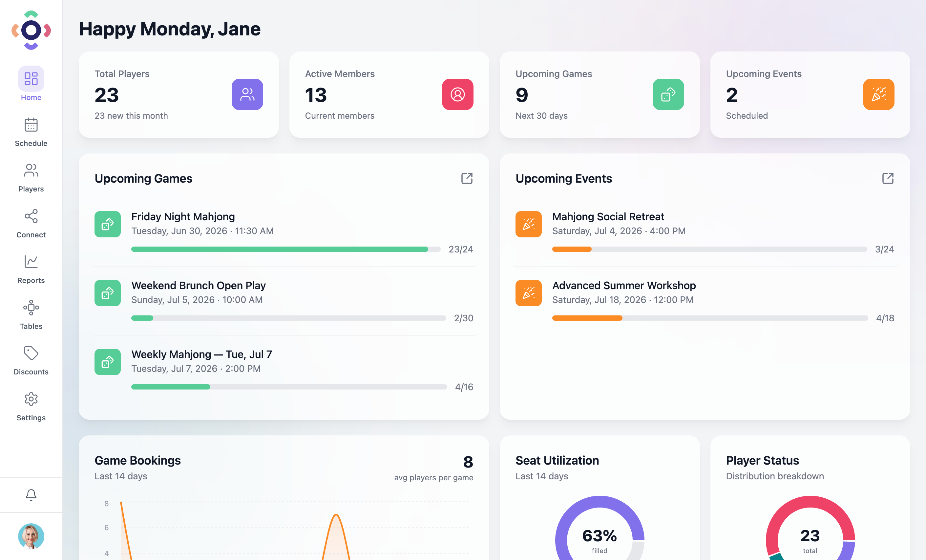Click Advanced Summer Workshop party icon

click(x=528, y=293)
